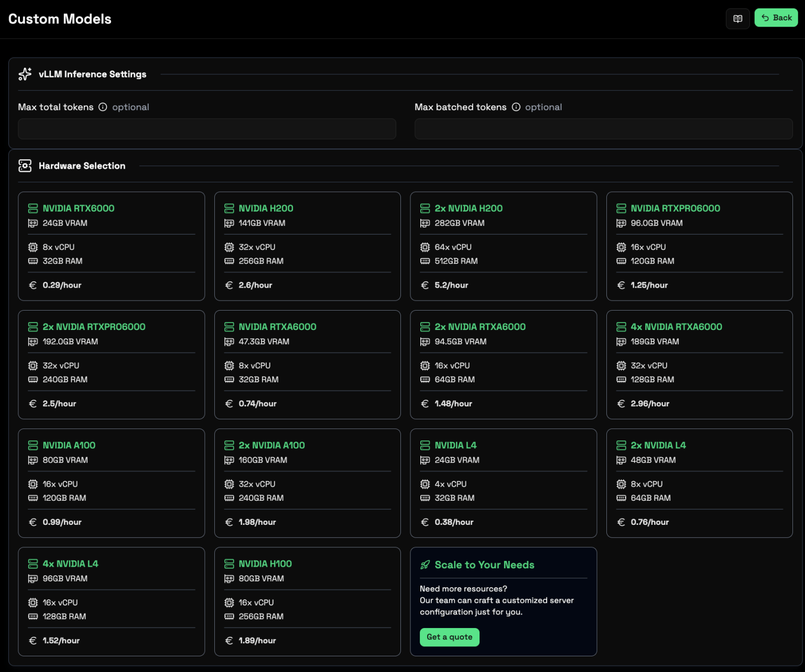Select the NVIDIA RTX6000 24GB hardware card
This screenshot has height=672, width=805.
click(x=112, y=246)
